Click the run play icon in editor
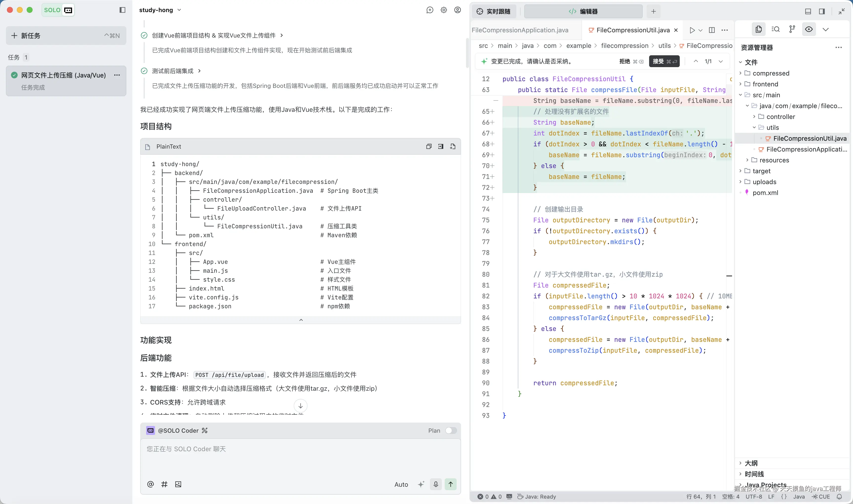The image size is (853, 504). point(692,30)
